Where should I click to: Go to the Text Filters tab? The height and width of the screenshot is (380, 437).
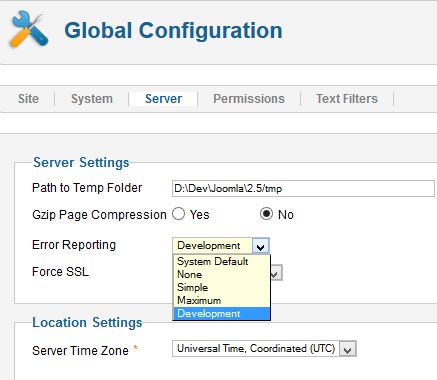click(x=347, y=99)
